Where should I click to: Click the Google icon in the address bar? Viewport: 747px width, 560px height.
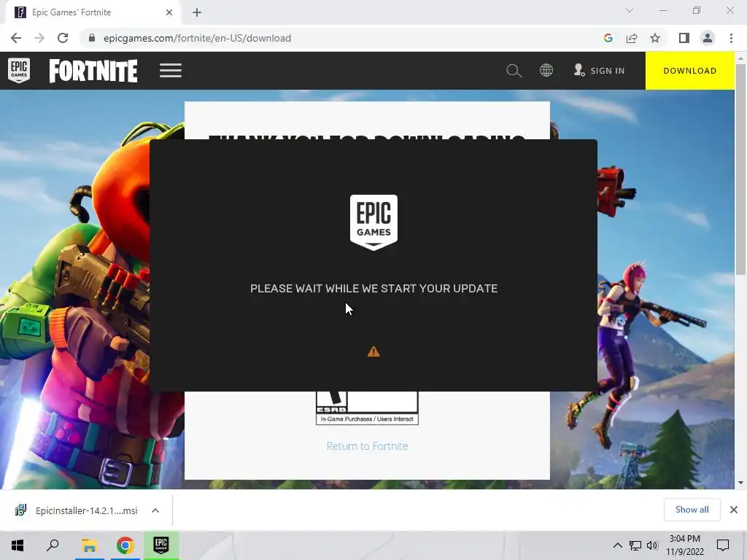(x=608, y=38)
